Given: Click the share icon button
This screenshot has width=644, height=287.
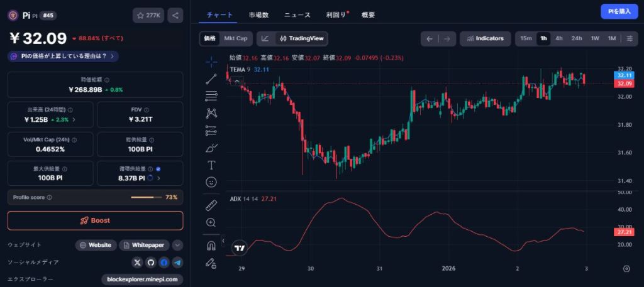Looking at the screenshot, I should coord(175,16).
